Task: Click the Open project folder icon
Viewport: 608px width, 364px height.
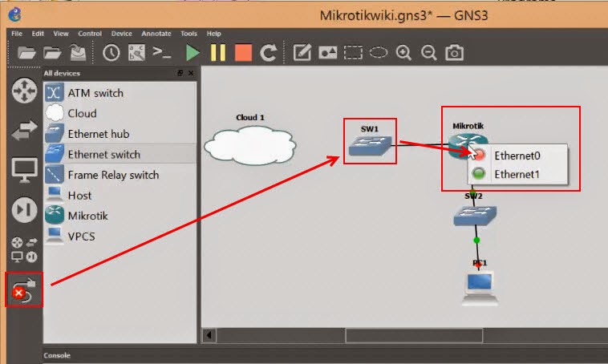Action: tap(52, 52)
